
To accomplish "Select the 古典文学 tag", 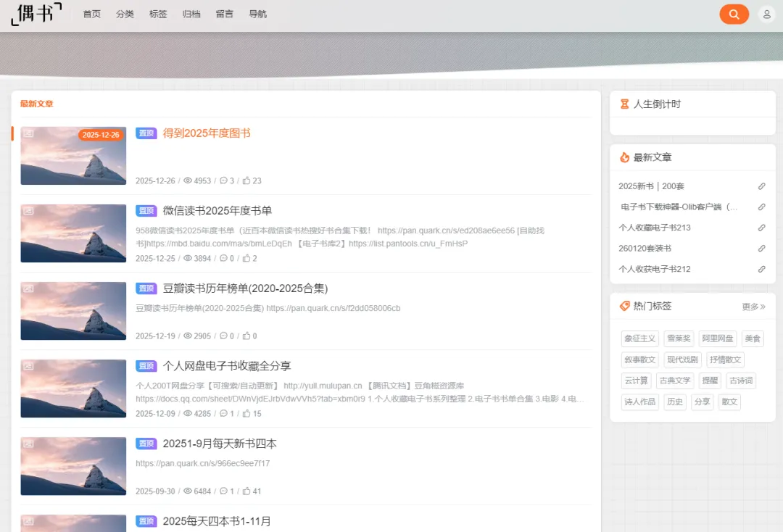I will (675, 381).
